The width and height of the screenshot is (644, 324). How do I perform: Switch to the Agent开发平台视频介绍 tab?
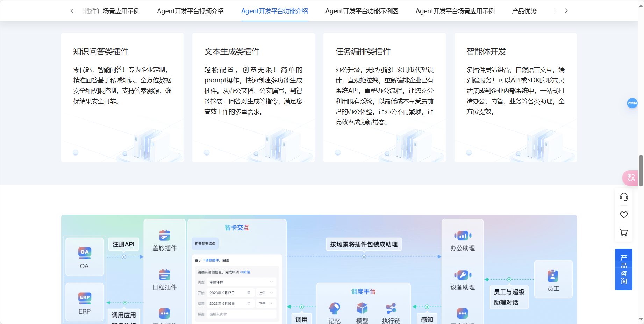[x=190, y=11]
